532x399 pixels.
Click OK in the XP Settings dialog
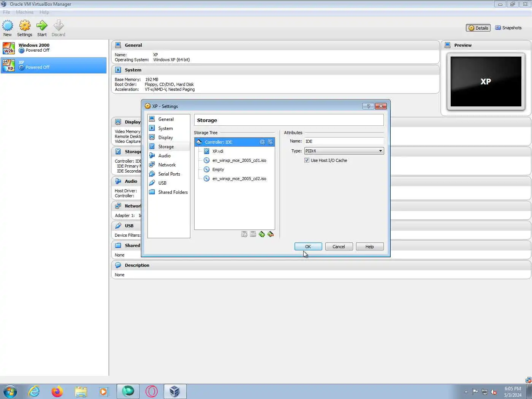308,247
